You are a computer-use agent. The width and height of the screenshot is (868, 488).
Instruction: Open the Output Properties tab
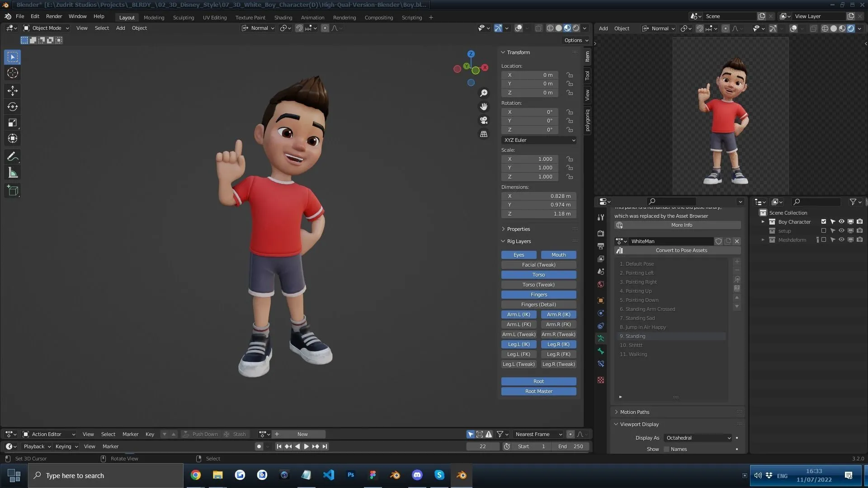tap(600, 246)
